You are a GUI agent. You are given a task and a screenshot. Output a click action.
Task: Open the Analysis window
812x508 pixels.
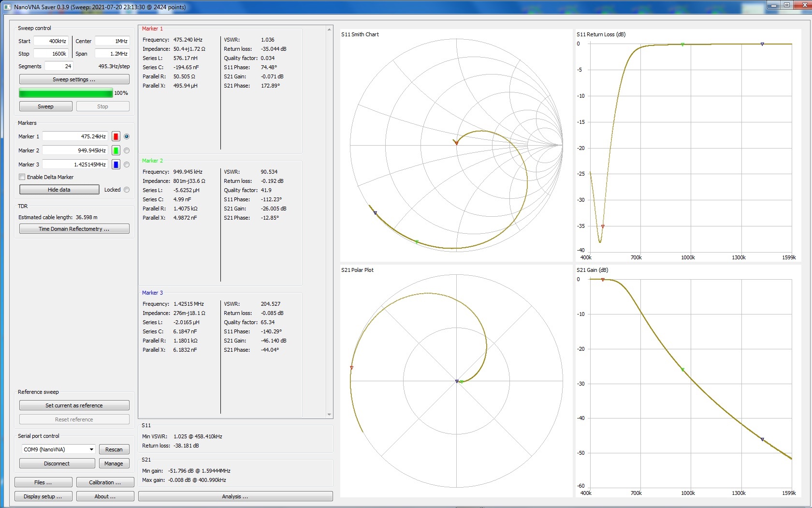tap(235, 496)
